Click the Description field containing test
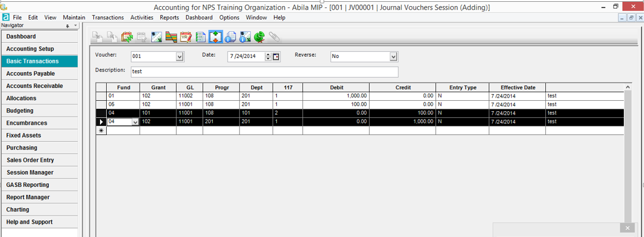This screenshot has width=644, height=237. click(265, 71)
